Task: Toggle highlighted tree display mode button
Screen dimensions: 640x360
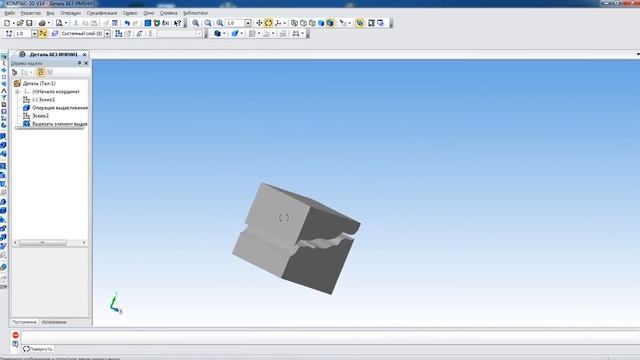Action: point(40,72)
